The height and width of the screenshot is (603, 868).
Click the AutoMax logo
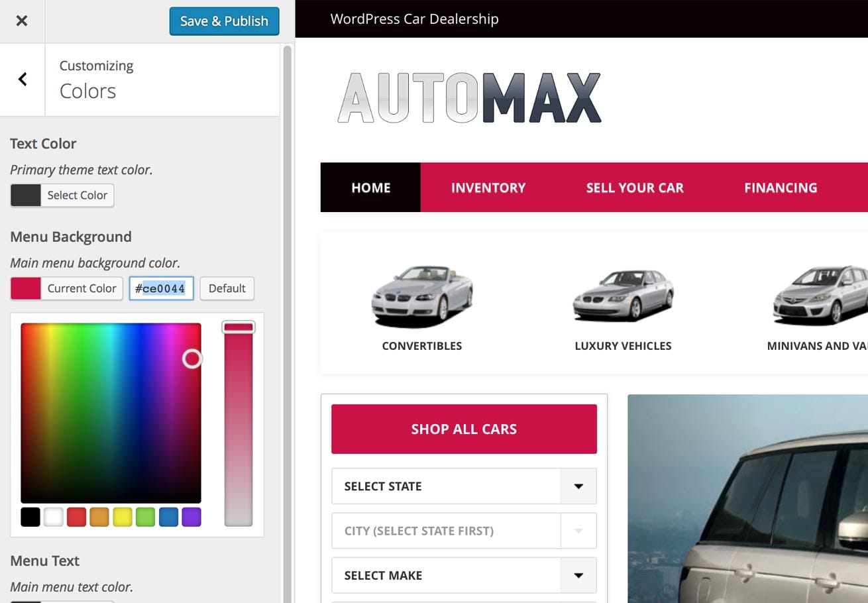[469, 98]
